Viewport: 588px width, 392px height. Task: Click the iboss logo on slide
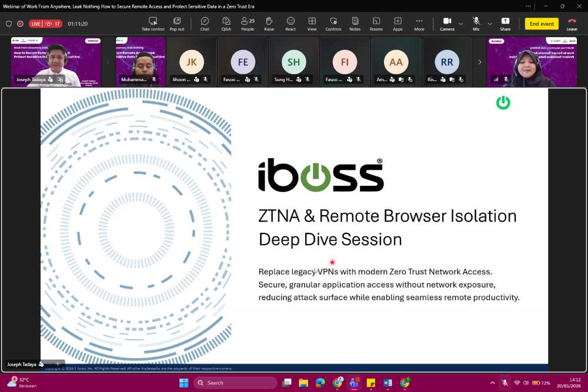click(321, 175)
